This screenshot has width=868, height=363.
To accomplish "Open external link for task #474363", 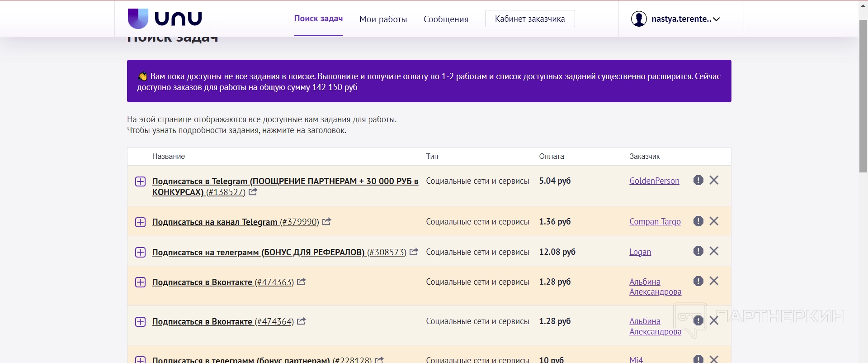I will point(302,282).
